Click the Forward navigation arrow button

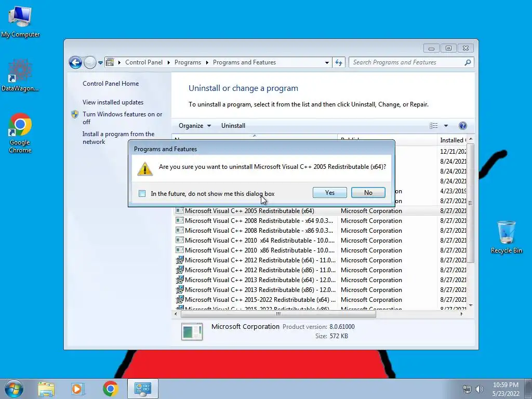[90, 62]
